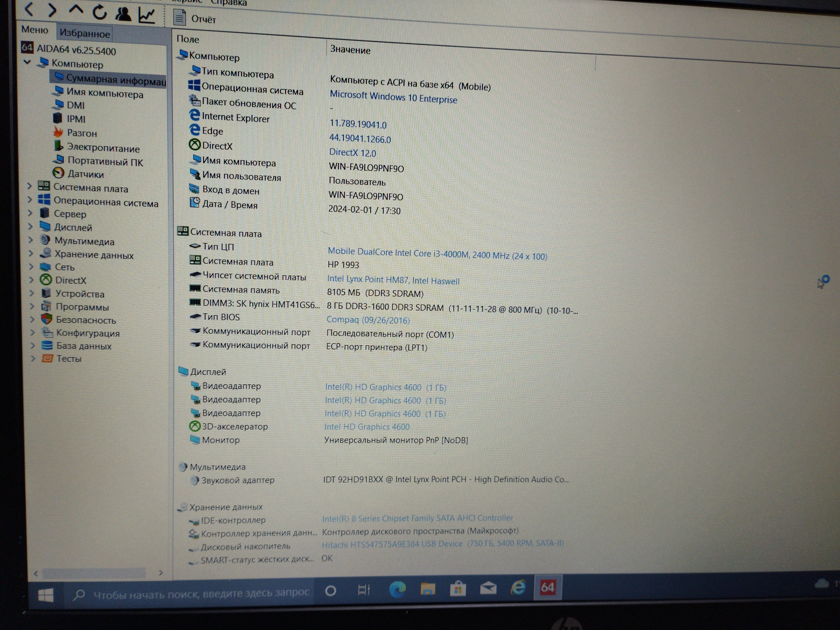
Task: Switch to the Меню tab
Action: click(35, 30)
